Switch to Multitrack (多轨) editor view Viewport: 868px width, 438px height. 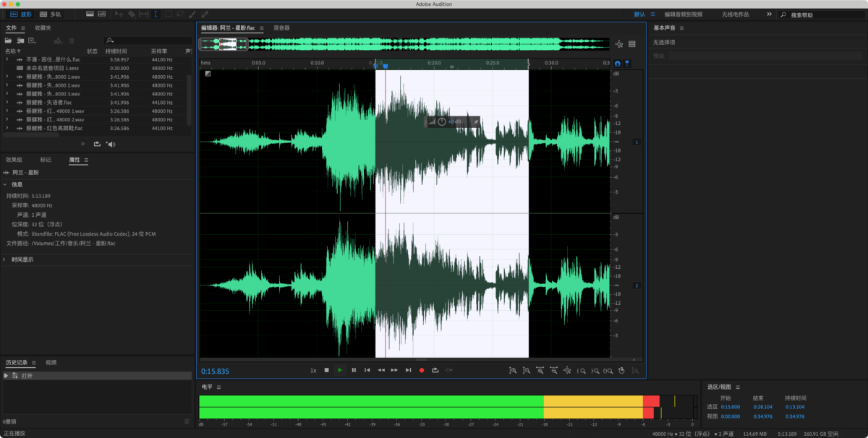click(51, 14)
